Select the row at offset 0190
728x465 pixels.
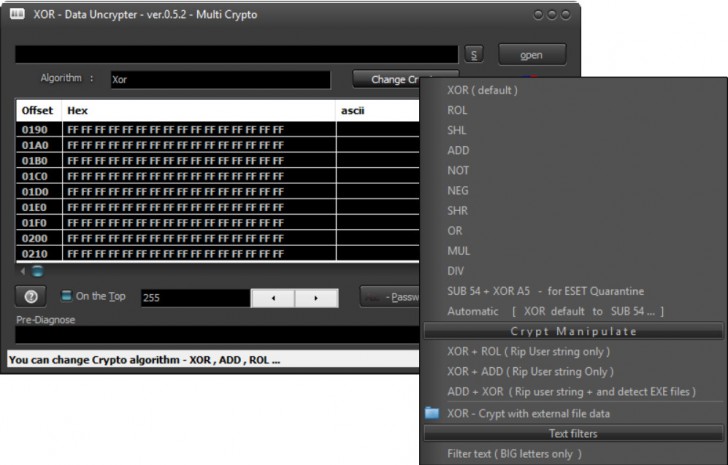(x=217, y=129)
